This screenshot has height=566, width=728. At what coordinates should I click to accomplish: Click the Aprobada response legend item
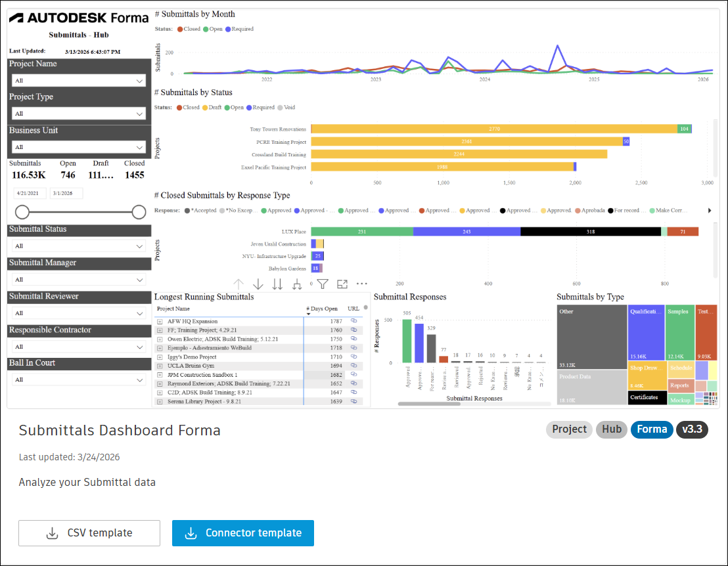coord(590,210)
